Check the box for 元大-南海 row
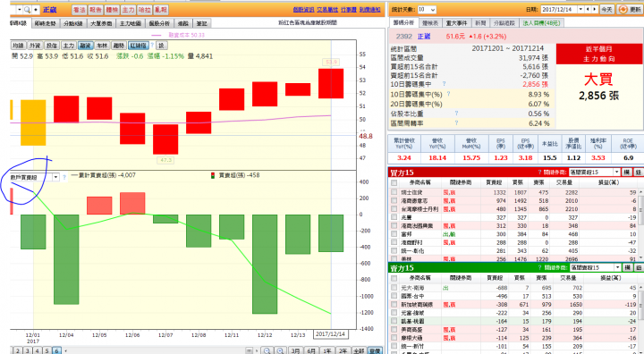The width and height of the screenshot is (644, 354). pos(394,288)
